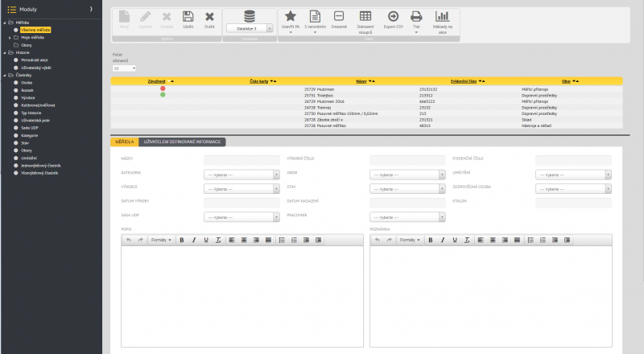Undo in the Poznámka editor
The image size is (644, 354).
click(378, 240)
